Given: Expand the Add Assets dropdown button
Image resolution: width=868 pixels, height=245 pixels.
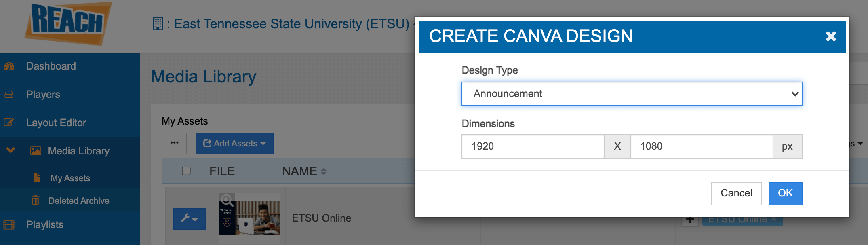Looking at the screenshot, I should coord(234,144).
